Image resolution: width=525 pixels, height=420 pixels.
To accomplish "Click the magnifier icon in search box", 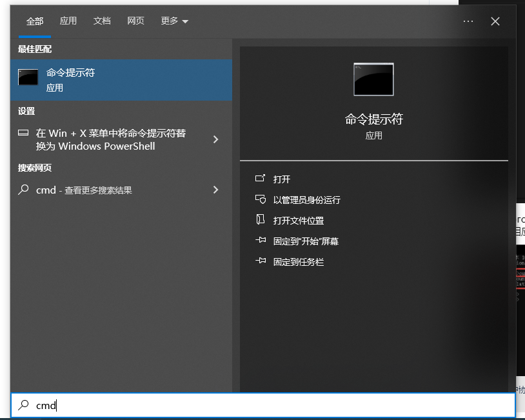I will (24, 405).
